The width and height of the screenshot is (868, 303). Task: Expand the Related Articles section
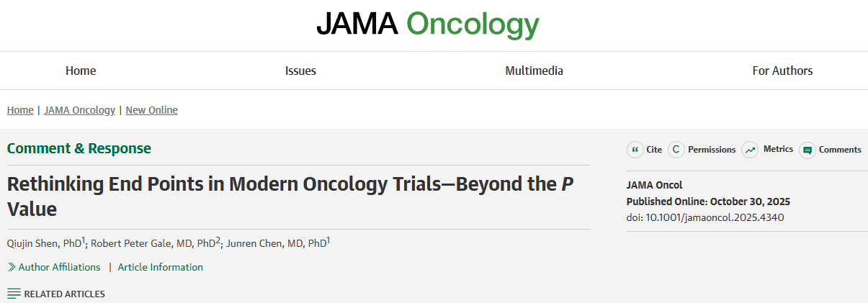(64, 294)
